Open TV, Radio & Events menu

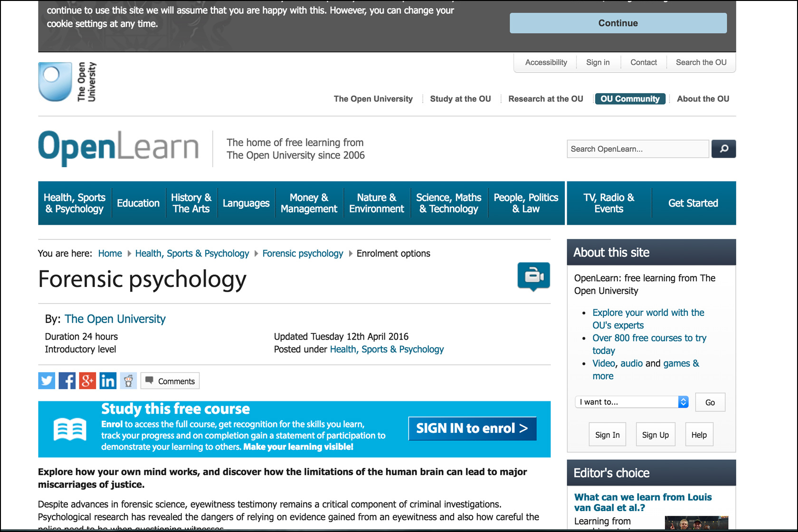pos(609,203)
